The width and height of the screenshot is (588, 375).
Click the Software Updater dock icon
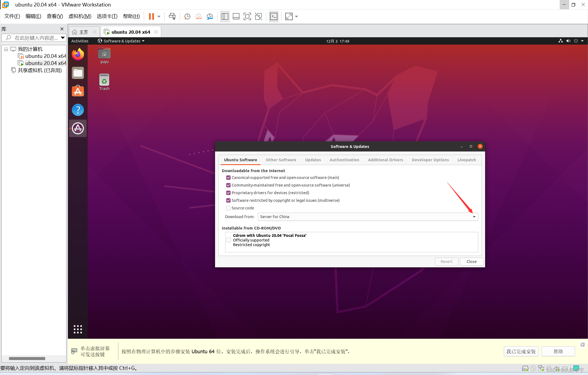78,128
